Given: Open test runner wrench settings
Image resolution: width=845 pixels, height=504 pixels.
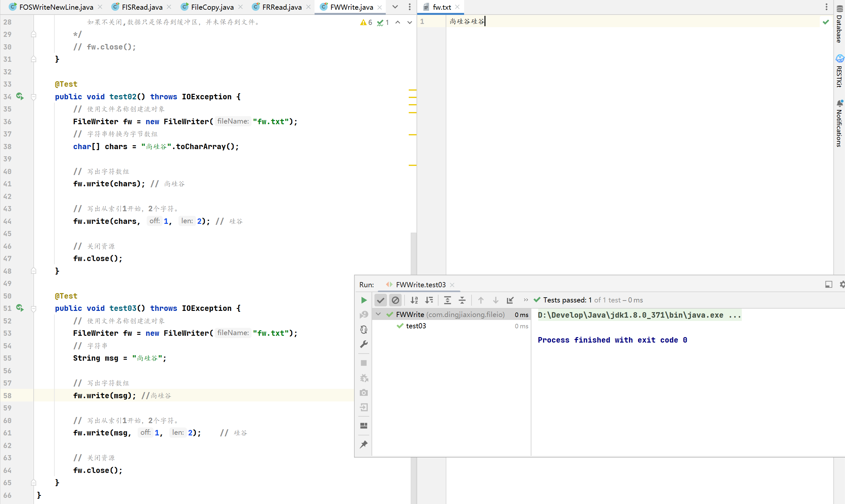Looking at the screenshot, I should coord(363,345).
